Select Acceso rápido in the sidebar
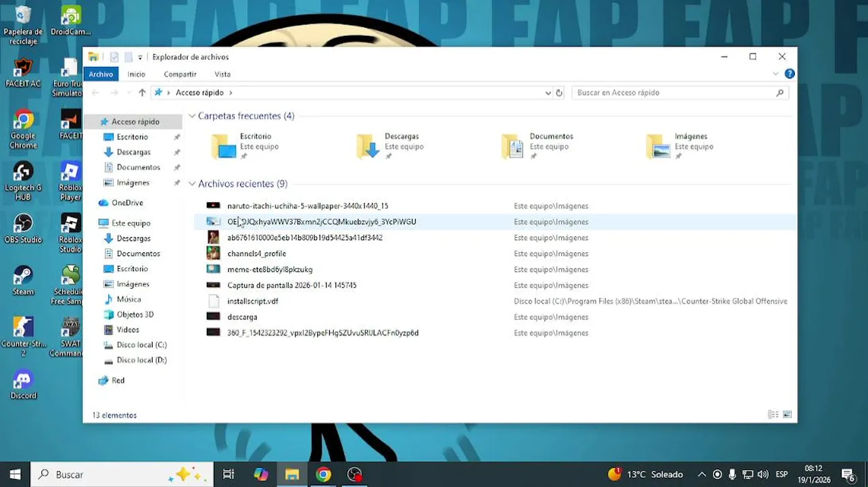This screenshot has height=487, width=868. coord(134,122)
